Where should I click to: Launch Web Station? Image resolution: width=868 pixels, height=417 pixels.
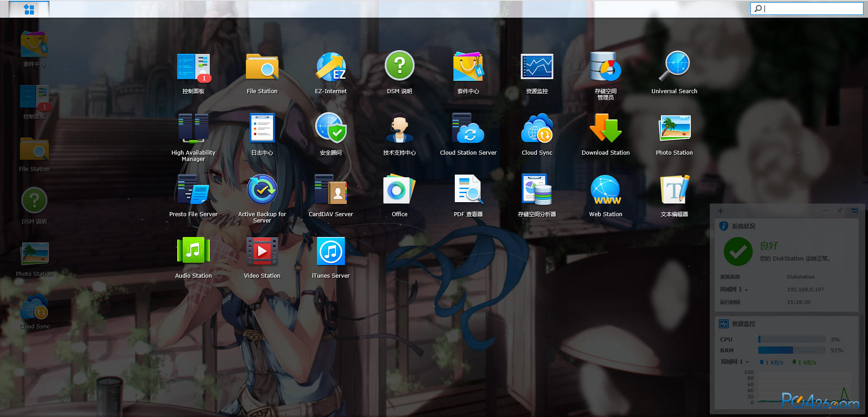coord(606,190)
